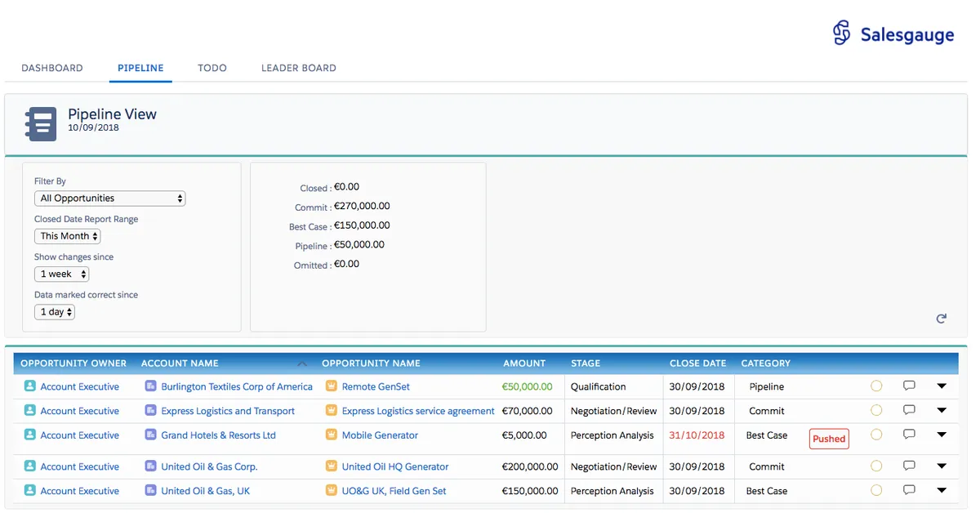
Task: Expand row menu arrow for Remote GenSet
Action: tap(942, 386)
